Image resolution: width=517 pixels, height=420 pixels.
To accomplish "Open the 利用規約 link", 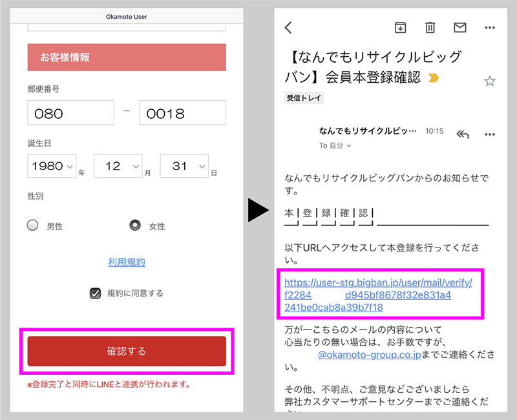I will click(127, 262).
